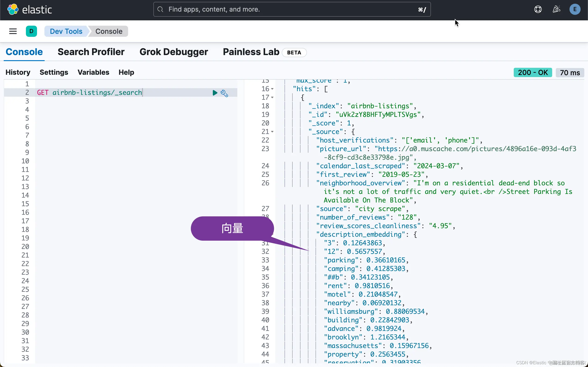Image resolution: width=588 pixels, height=367 pixels.
Task: Open the help lifebuoy icon
Action: click(x=538, y=9)
